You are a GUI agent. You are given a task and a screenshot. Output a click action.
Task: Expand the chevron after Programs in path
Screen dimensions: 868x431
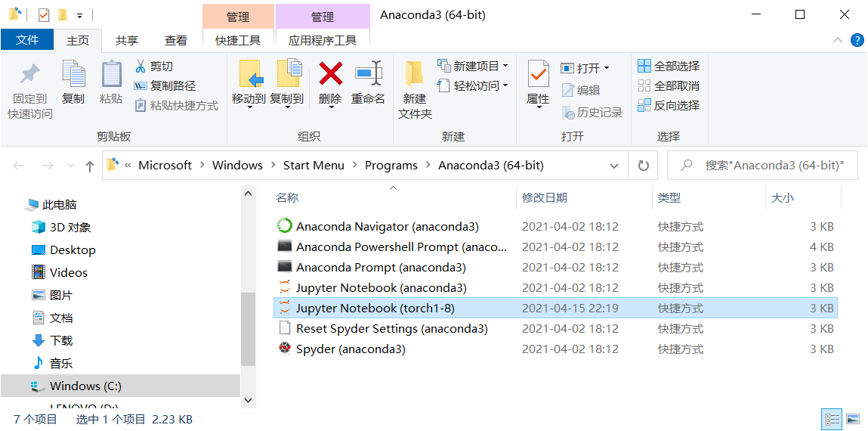tap(428, 165)
